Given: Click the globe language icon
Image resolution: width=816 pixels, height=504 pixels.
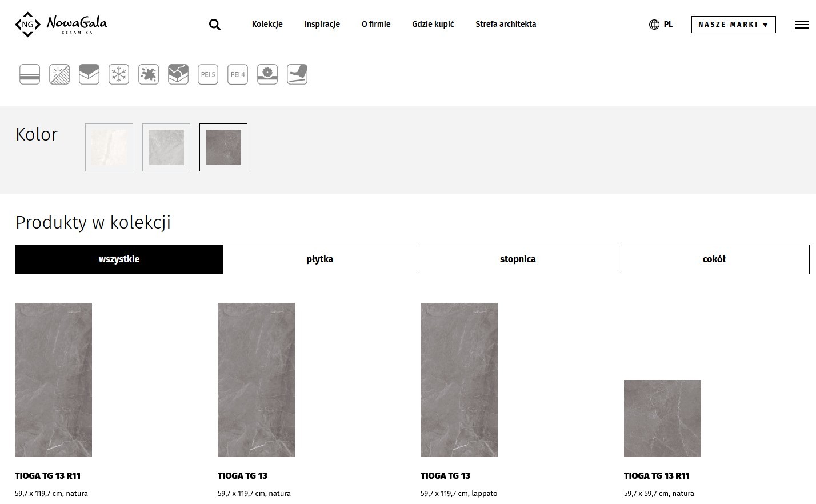Looking at the screenshot, I should [654, 25].
